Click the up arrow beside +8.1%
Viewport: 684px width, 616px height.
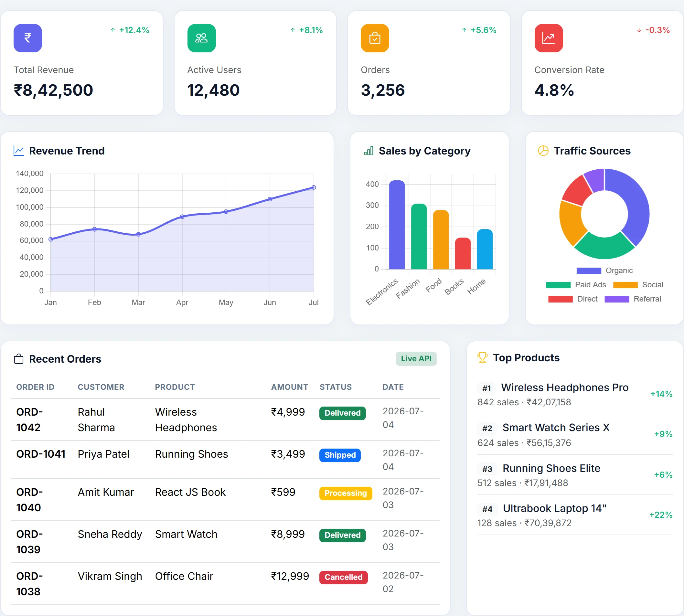[x=293, y=30]
